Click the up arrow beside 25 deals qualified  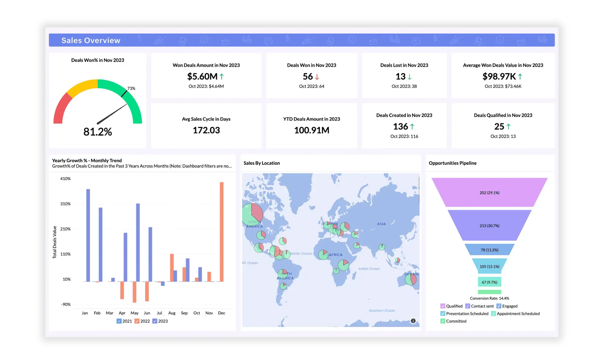[x=508, y=127]
